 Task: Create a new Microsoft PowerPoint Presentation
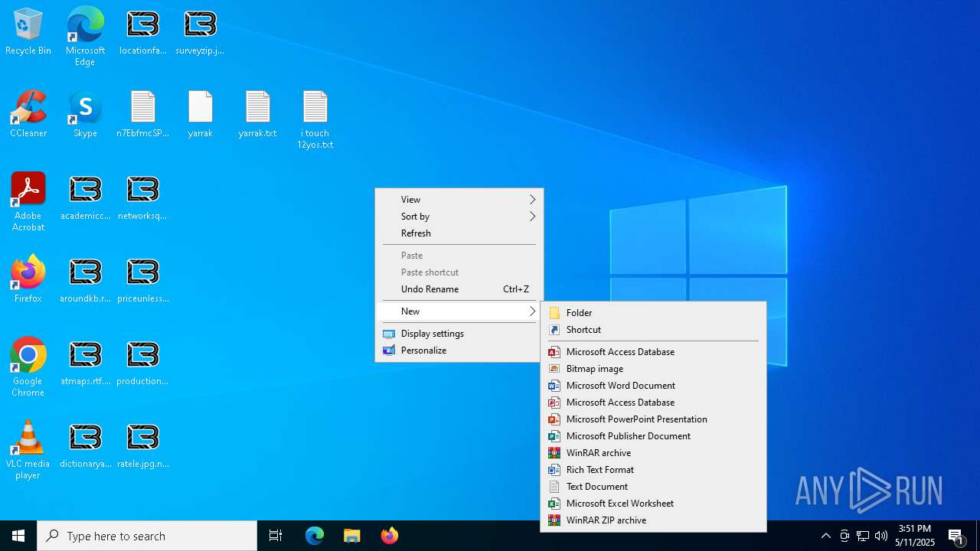pos(653,419)
